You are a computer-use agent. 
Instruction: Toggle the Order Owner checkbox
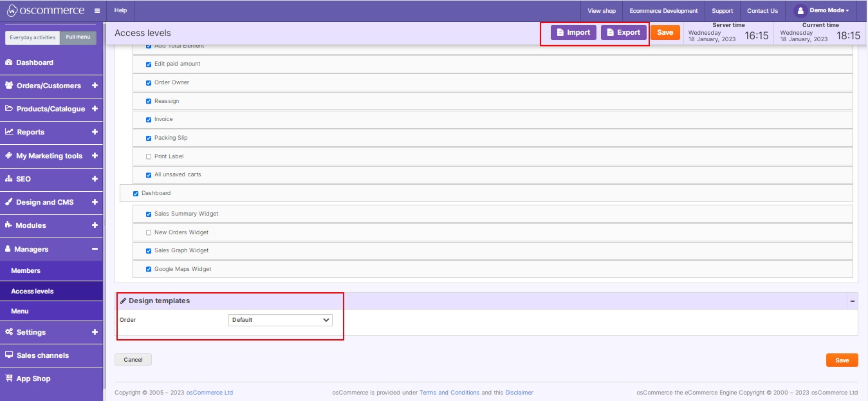click(149, 82)
